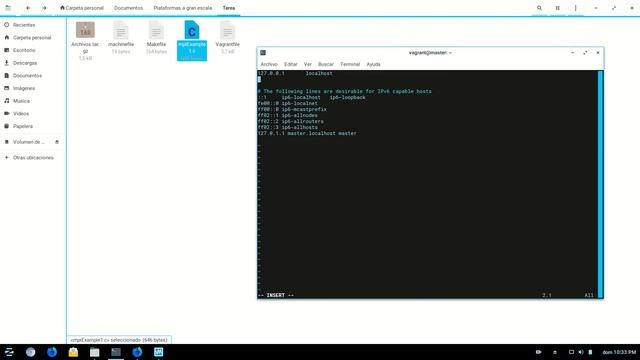Image resolution: width=640 pixels, height=360 pixels.
Task: Open the battery indicator in system tray
Action: pyautogui.click(x=590, y=352)
